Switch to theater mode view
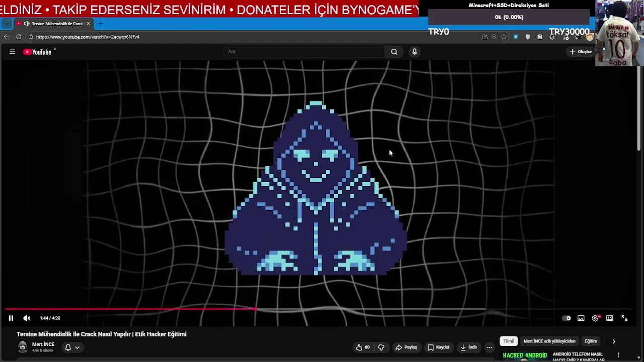644x362 pixels. tap(610, 318)
